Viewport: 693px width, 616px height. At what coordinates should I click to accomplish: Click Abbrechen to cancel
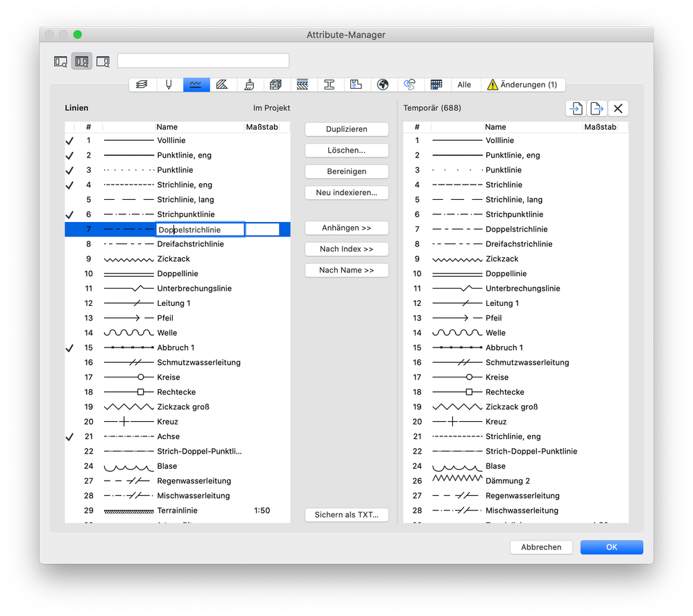coord(541,547)
